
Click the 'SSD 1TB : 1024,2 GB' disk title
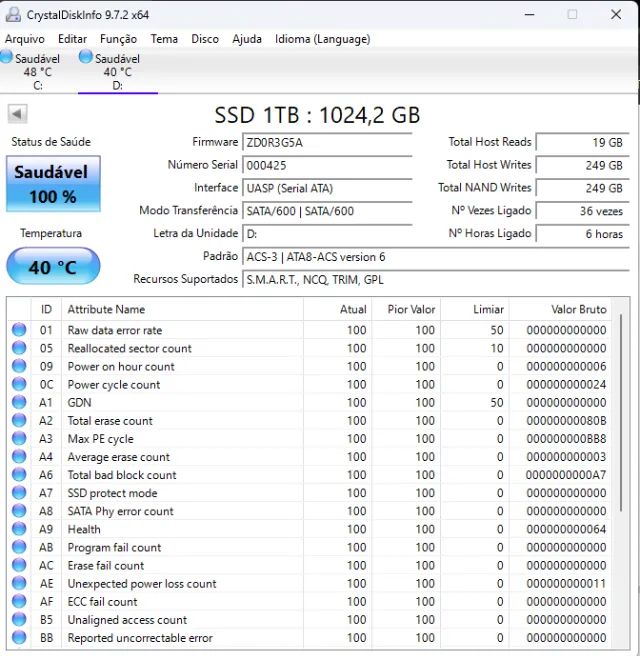click(317, 115)
